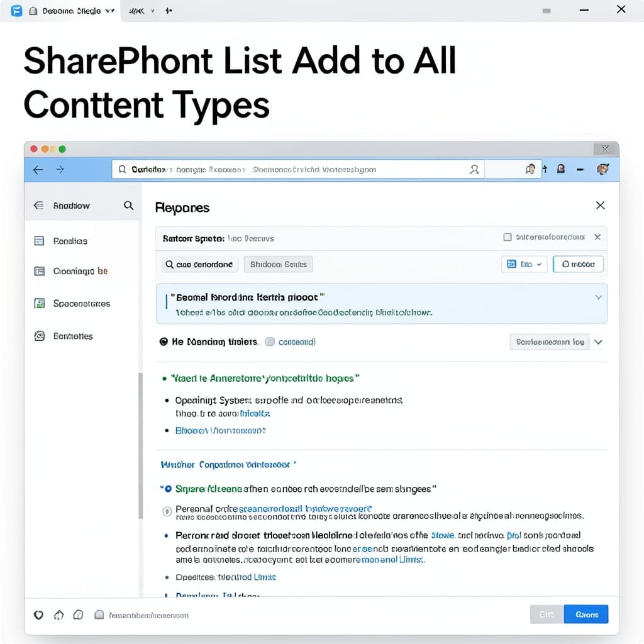Screen dimensions: 644x644
Task: Select the Sqrare fdceens radio option
Action: (x=168, y=489)
